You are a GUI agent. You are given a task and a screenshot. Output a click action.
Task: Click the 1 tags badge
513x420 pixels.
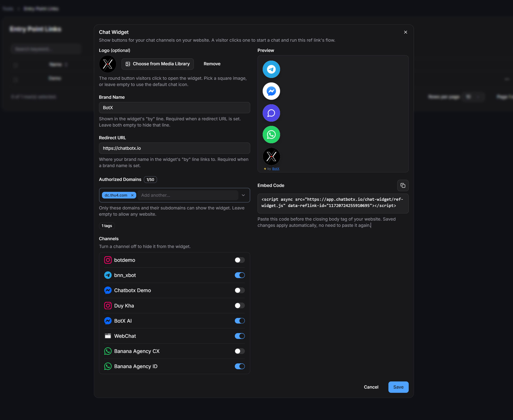[x=107, y=226]
